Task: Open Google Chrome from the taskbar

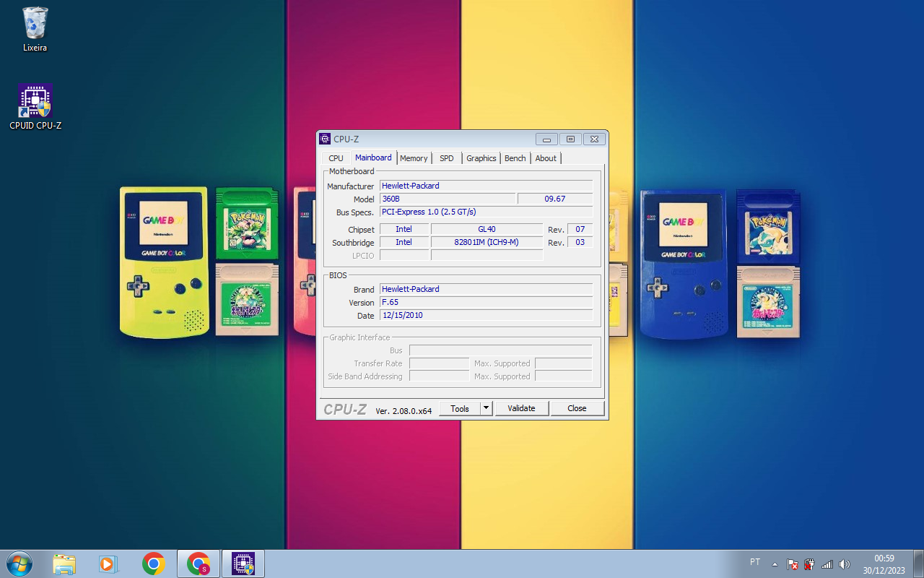Action: point(154,564)
